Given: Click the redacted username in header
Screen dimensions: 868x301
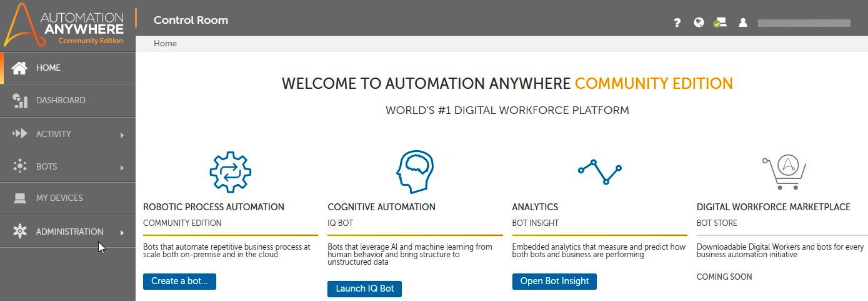Looking at the screenshot, I should pyautogui.click(x=804, y=23).
